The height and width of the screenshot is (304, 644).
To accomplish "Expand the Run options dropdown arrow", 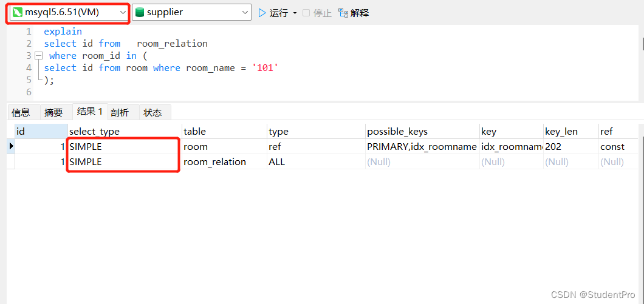I will click(x=295, y=13).
